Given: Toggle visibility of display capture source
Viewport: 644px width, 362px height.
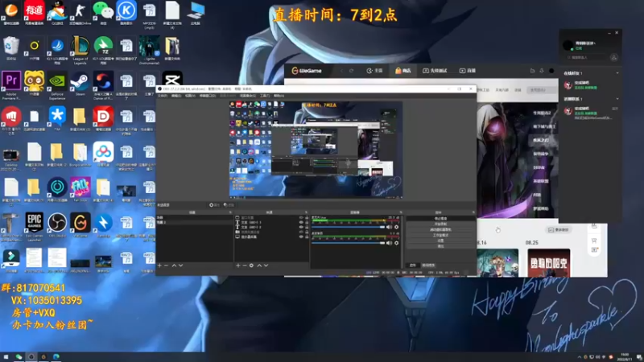Looking at the screenshot, I should pos(301,237).
